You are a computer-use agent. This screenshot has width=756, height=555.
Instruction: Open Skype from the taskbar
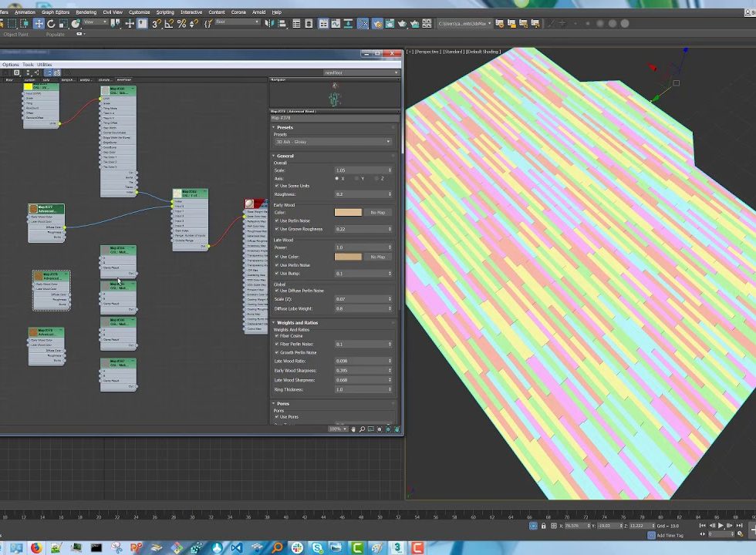point(317,547)
